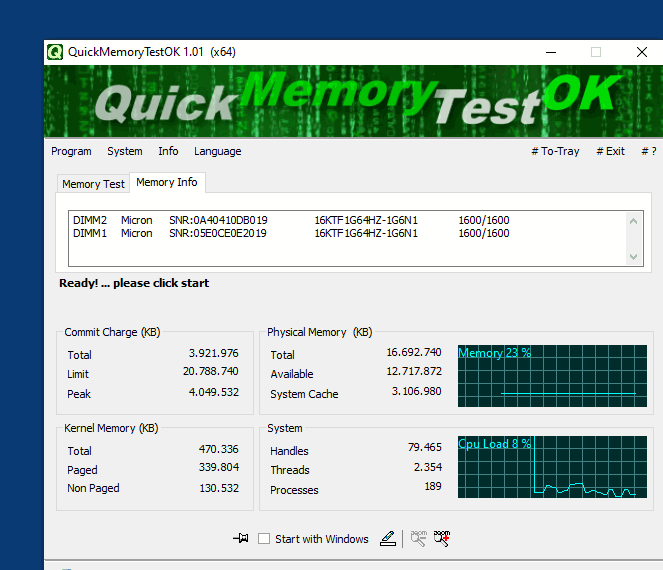Open the System menu

[125, 151]
